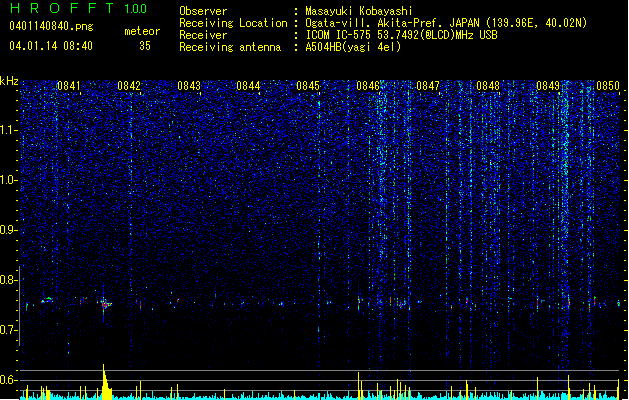Image resolution: width=629 pixels, height=400 pixels.
Task: Click the 0844 time marker
Action: tap(248, 86)
